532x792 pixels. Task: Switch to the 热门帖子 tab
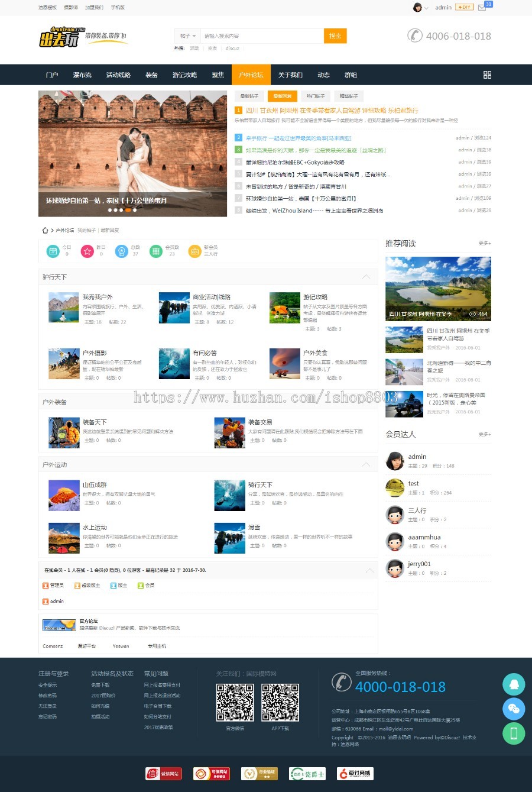point(316,96)
